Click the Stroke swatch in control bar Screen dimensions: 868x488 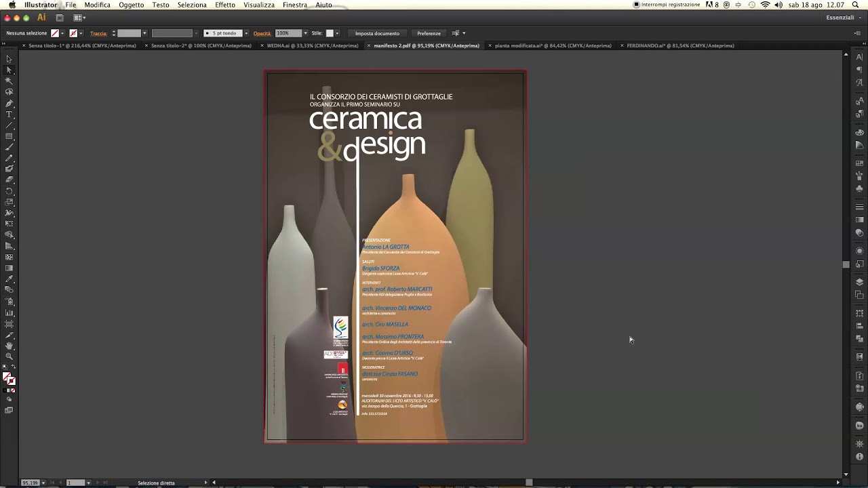pyautogui.click(x=73, y=33)
